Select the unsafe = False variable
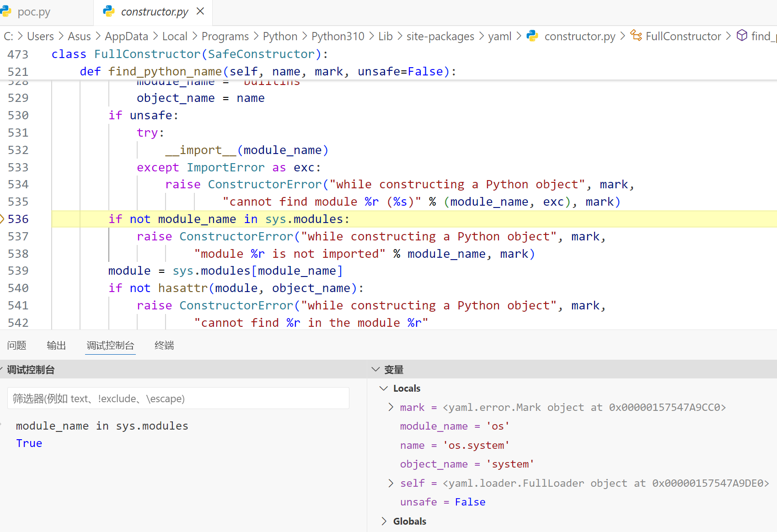Viewport: 777px width, 532px height. [443, 502]
